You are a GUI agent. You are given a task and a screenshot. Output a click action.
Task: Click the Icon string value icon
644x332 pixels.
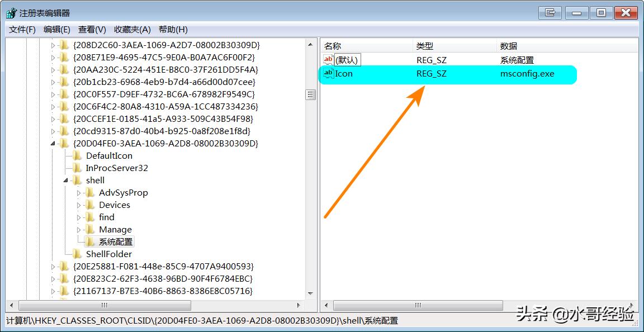329,74
